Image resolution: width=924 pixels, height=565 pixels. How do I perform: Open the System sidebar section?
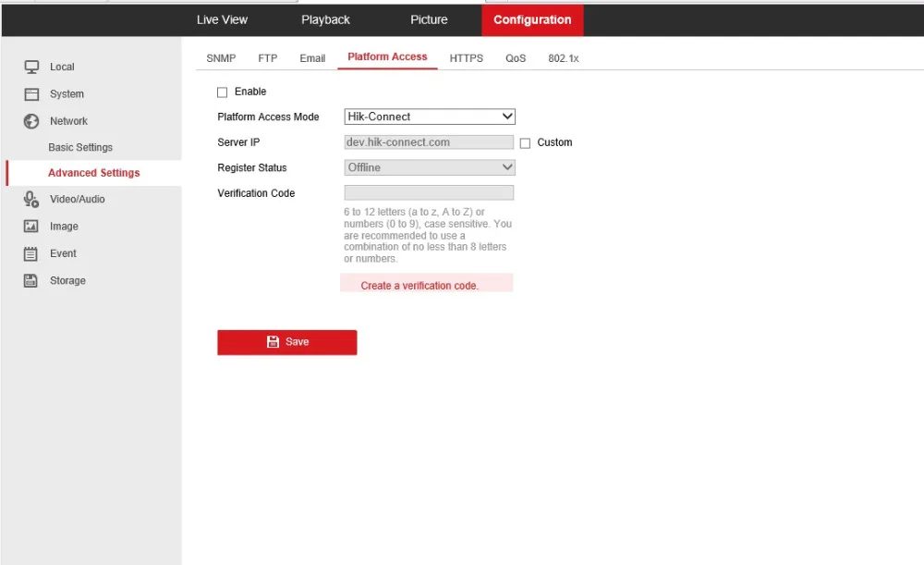67,94
